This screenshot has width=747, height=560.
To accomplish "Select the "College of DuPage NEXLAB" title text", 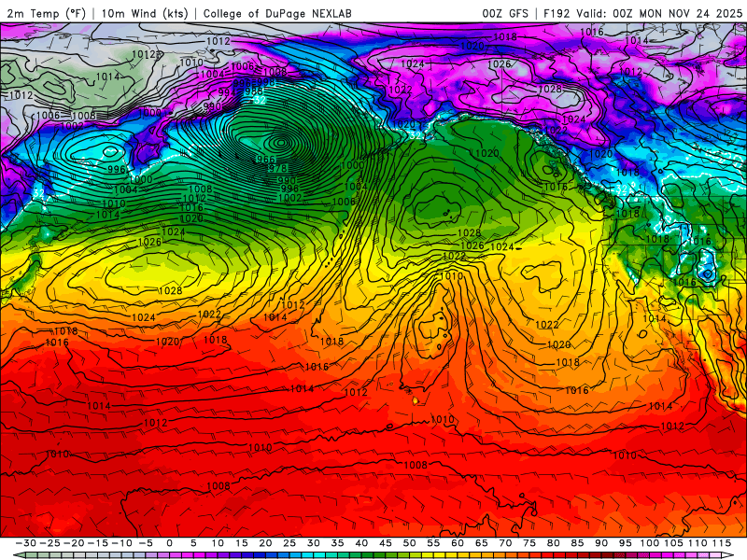I will pyautogui.click(x=277, y=13).
